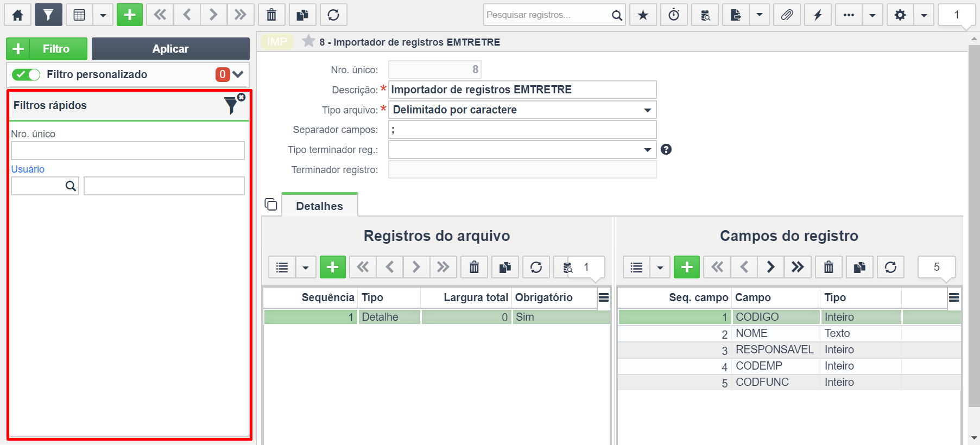Open the three-dots more options
This screenshot has width=980, height=445.
849,15
